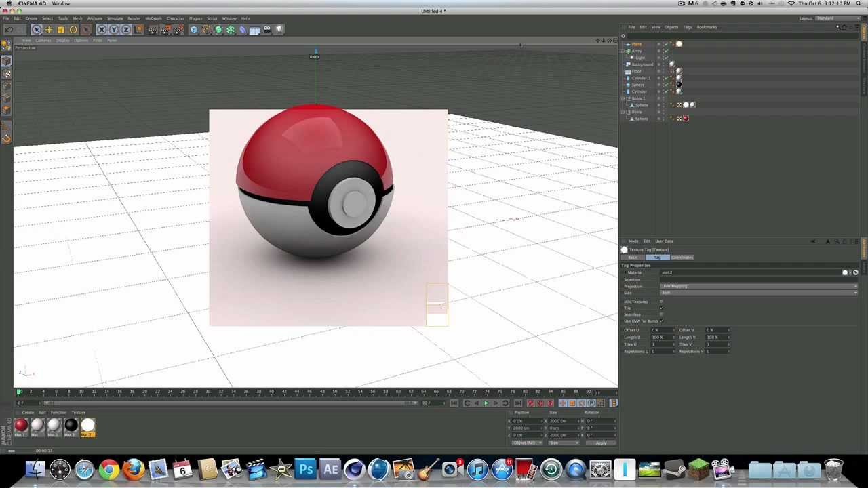Open the Object (Rel) dropdown
This screenshot has height=488, width=868.
(527, 443)
